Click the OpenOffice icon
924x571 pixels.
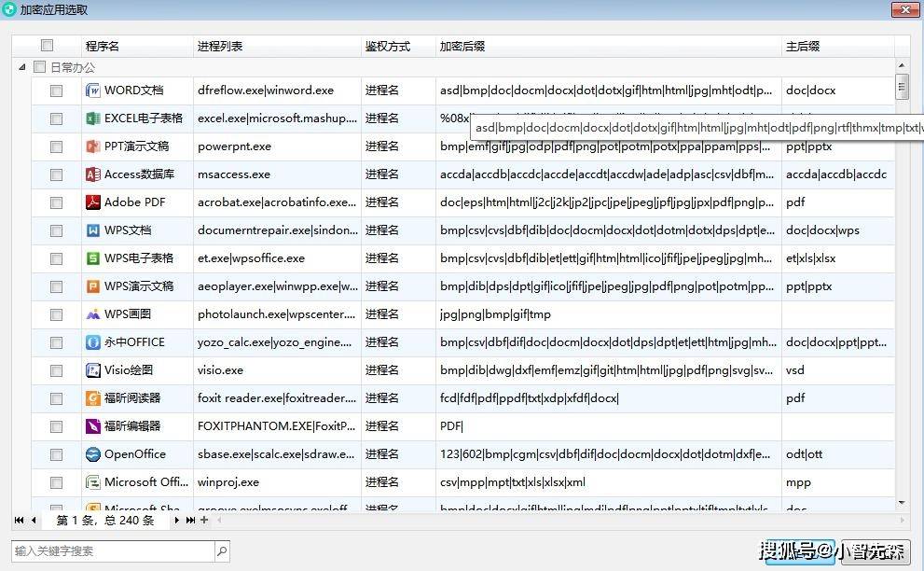(92, 454)
